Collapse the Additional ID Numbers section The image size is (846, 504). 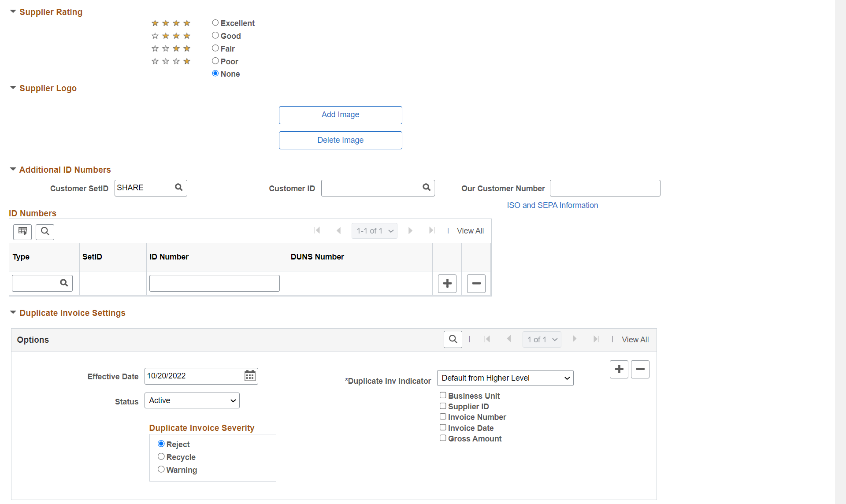click(x=13, y=169)
